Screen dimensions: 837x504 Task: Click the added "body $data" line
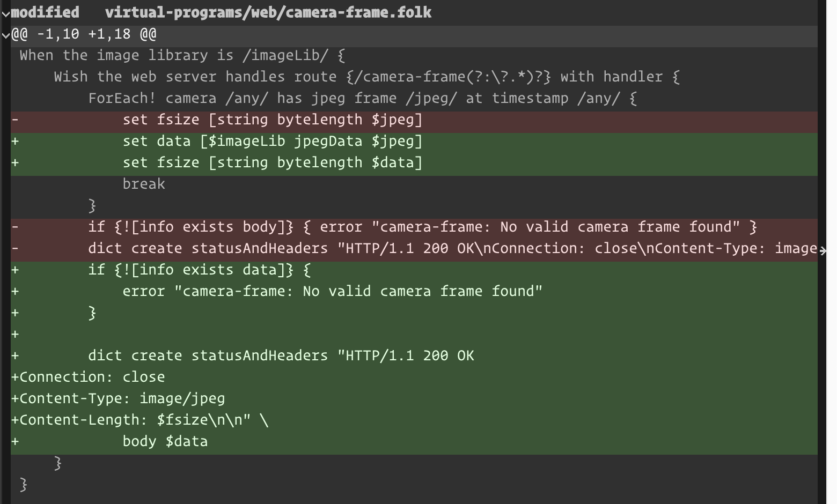pos(165,441)
